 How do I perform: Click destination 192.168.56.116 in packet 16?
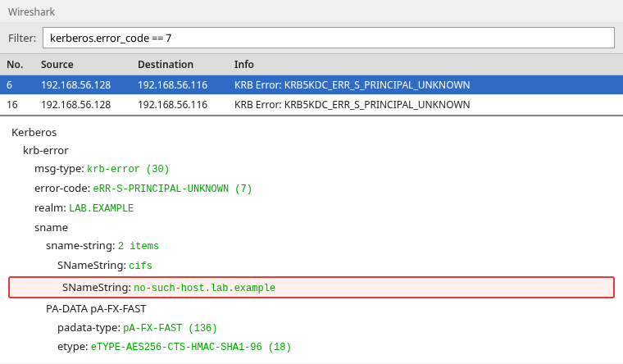click(x=173, y=104)
